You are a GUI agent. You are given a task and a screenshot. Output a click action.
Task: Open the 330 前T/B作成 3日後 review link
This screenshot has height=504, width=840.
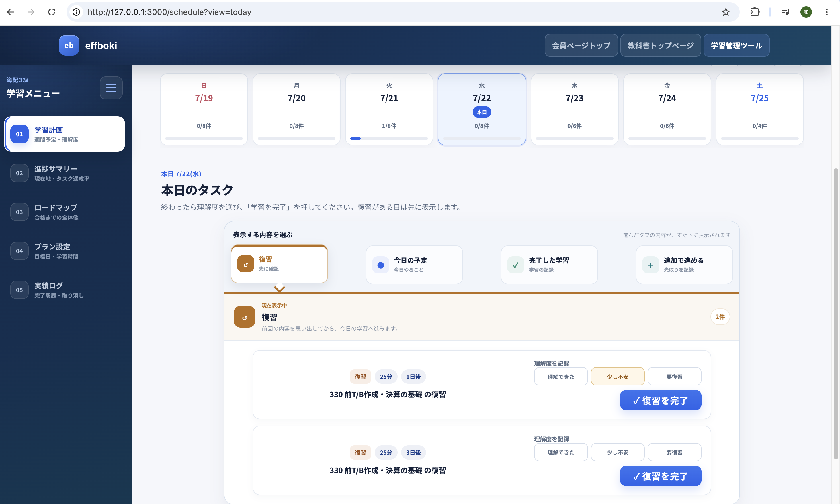388,470
